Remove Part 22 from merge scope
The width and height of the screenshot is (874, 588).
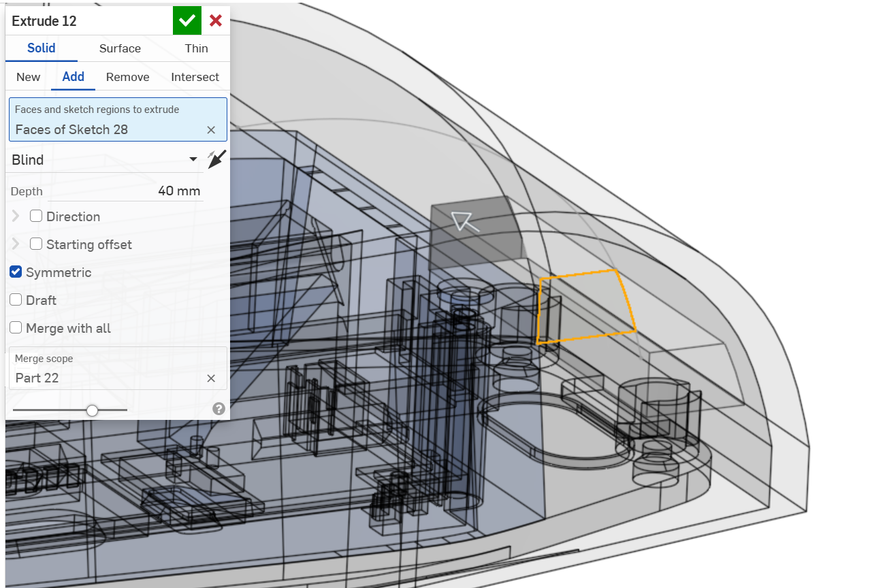(x=211, y=378)
